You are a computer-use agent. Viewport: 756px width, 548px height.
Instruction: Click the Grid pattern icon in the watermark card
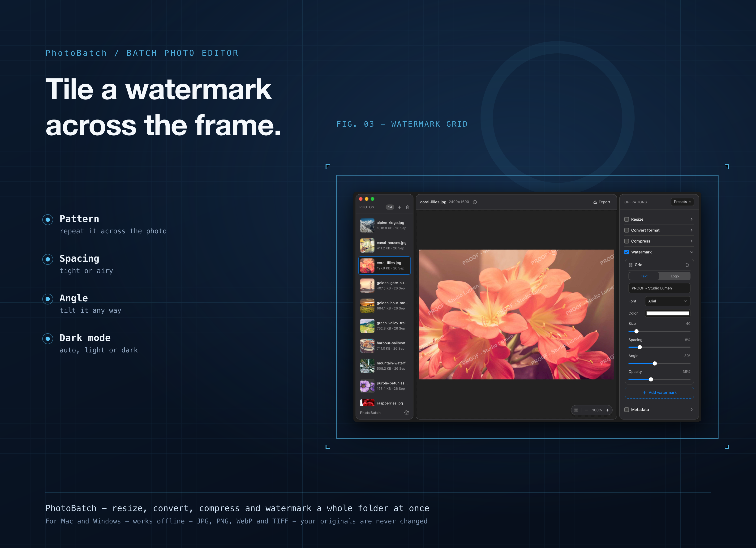click(x=631, y=265)
